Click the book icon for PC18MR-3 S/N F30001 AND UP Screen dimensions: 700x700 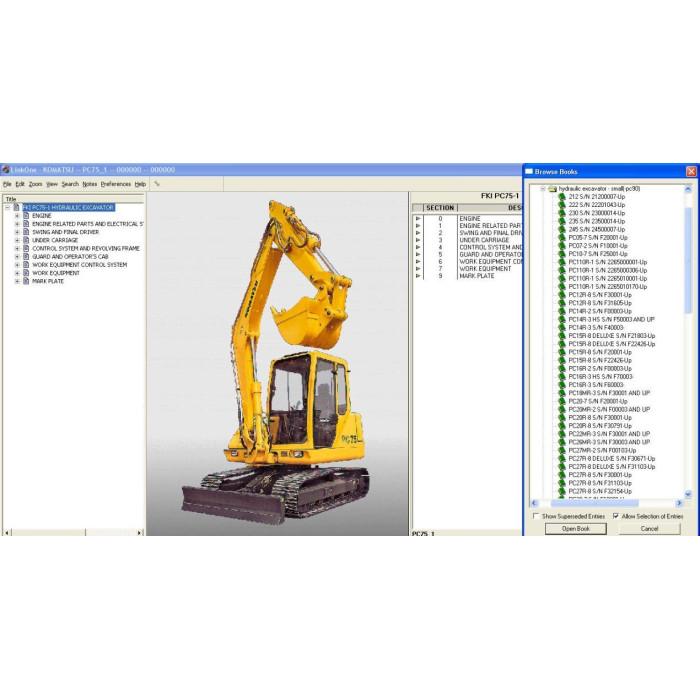(x=562, y=393)
